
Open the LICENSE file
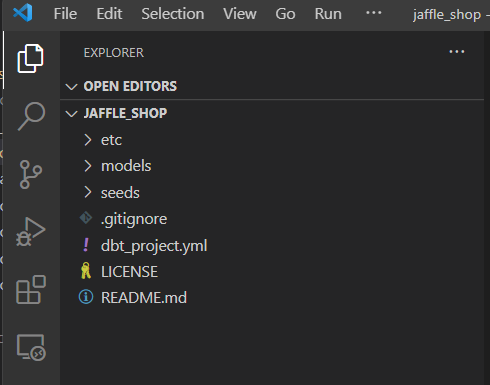129,272
